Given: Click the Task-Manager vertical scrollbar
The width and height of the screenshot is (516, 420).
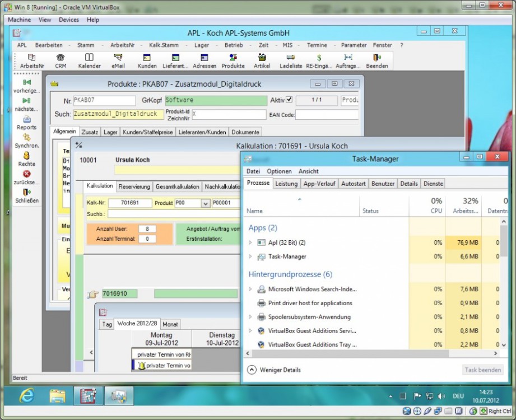Looking at the screenshot, I should [504, 241].
